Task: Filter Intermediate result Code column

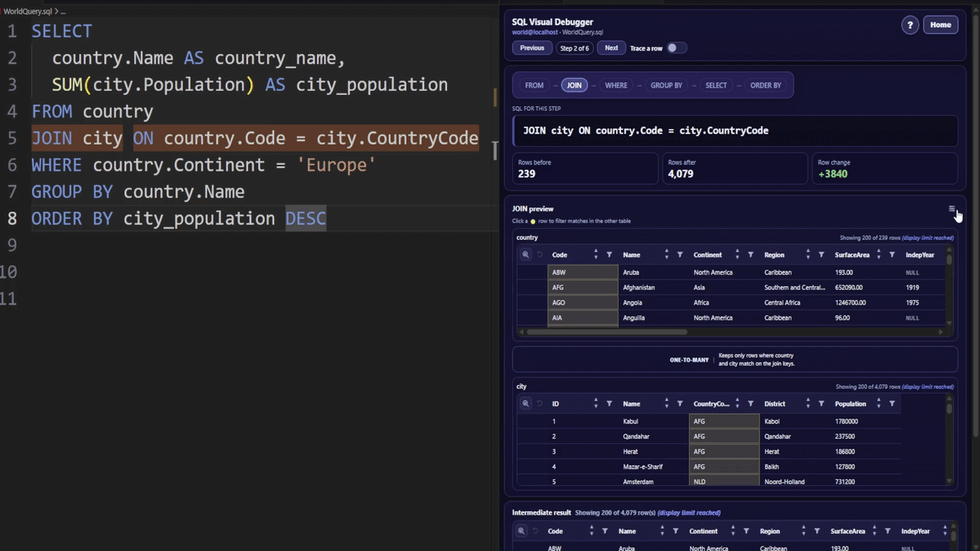Action: (x=605, y=531)
